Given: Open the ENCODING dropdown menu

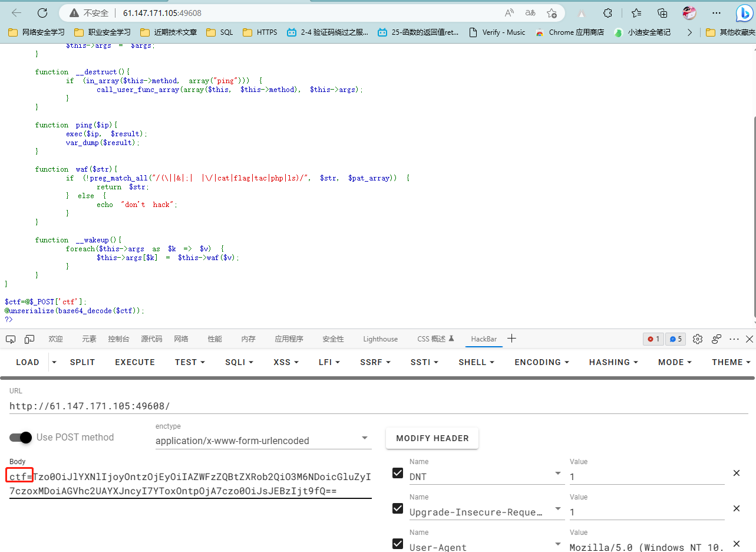Looking at the screenshot, I should pyautogui.click(x=542, y=362).
